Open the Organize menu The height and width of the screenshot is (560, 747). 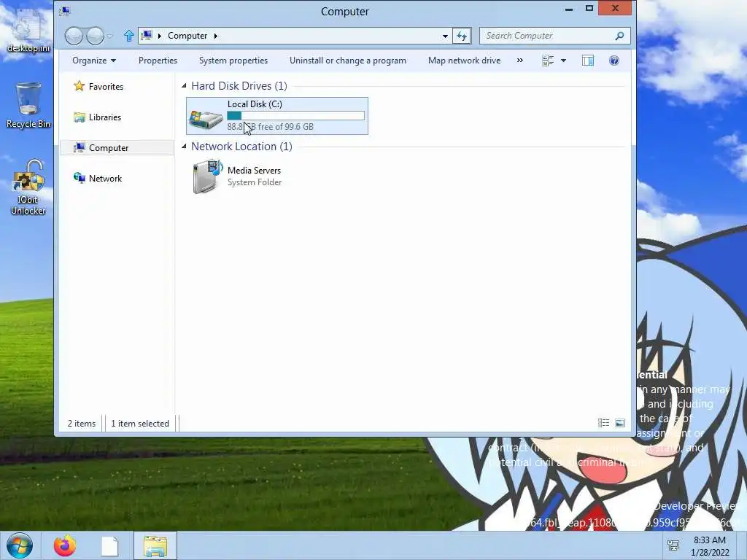point(94,61)
